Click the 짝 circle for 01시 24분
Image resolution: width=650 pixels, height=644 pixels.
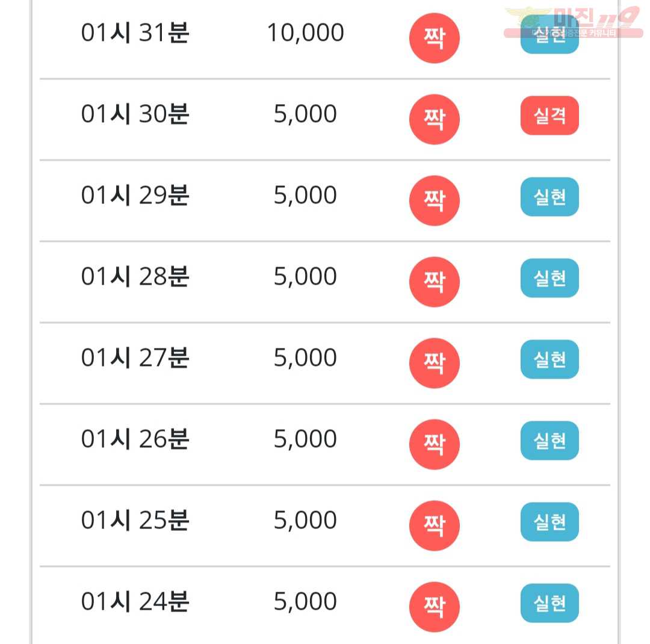tap(434, 607)
